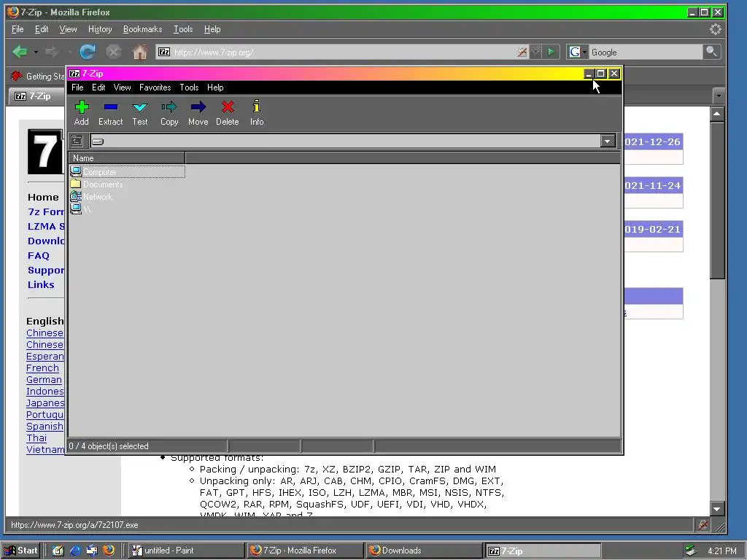Click the Add button in the 7-Zip toolbar
Image resolution: width=747 pixels, height=560 pixels.
point(82,113)
